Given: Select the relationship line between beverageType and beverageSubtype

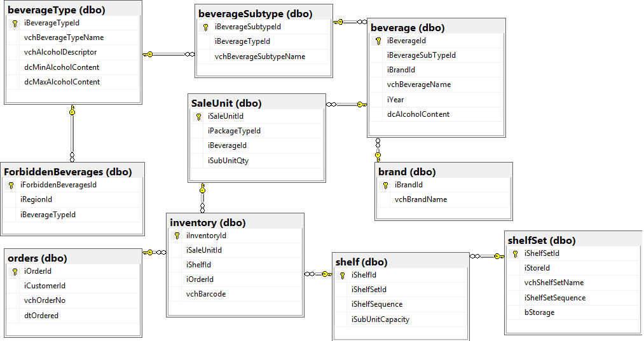Looking at the screenshot, I should click(x=168, y=55).
